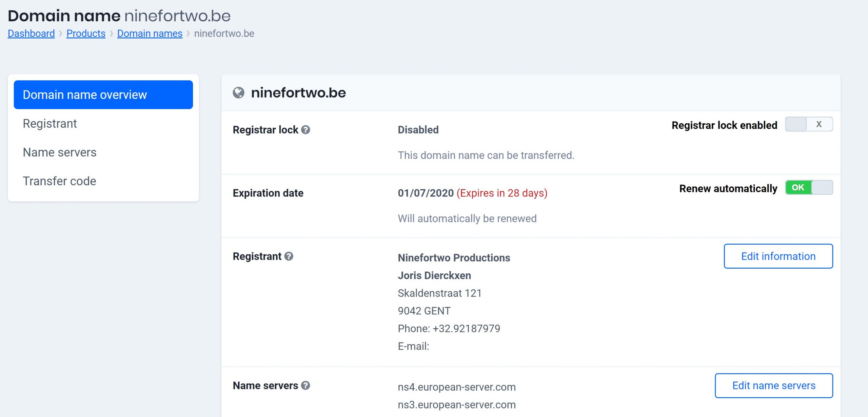Open the Products breadcrumb link
868x417 pixels.
[x=85, y=34]
